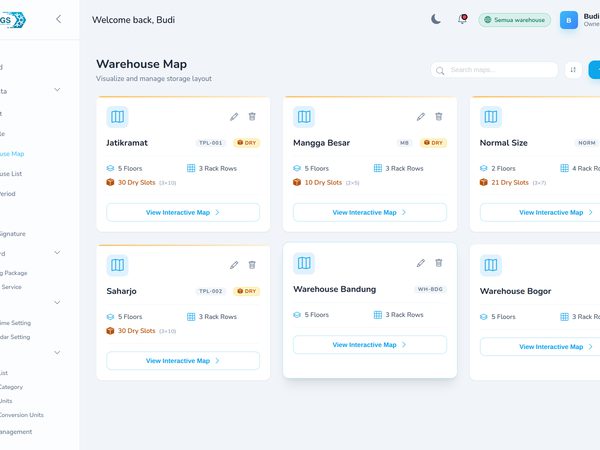Image resolution: width=600 pixels, height=450 pixels.
Task: Click the Warehouse Bandung card title
Action: tap(334, 289)
